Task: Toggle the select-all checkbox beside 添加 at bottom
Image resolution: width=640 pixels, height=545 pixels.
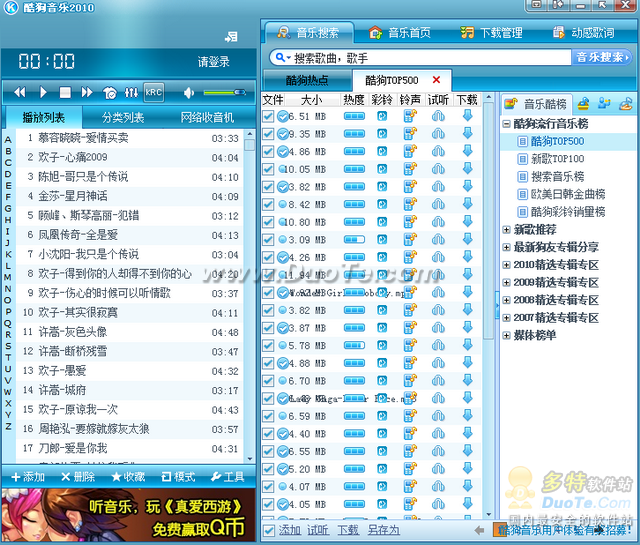Action: (268, 529)
